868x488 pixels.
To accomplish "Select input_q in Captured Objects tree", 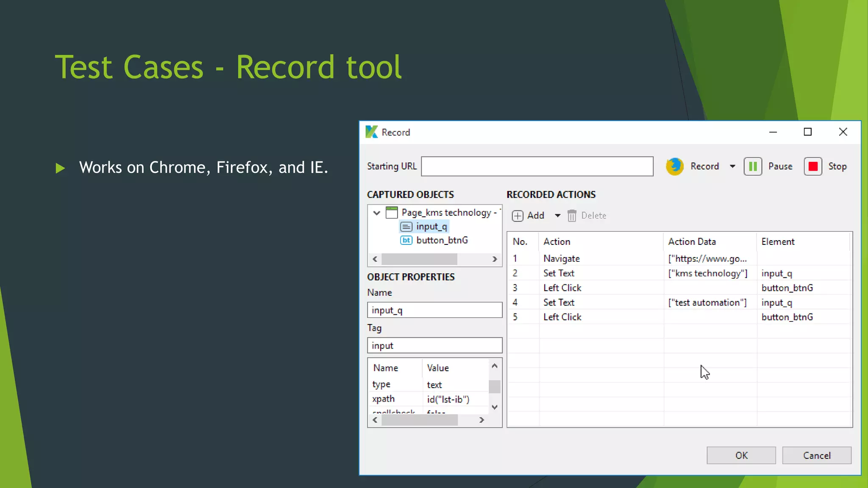I will pos(431,227).
